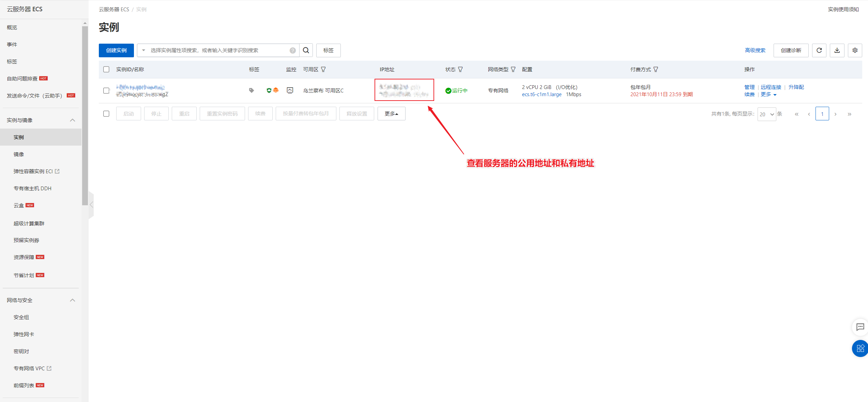
Task: View the instance monitoring chart icon
Action: (290, 90)
